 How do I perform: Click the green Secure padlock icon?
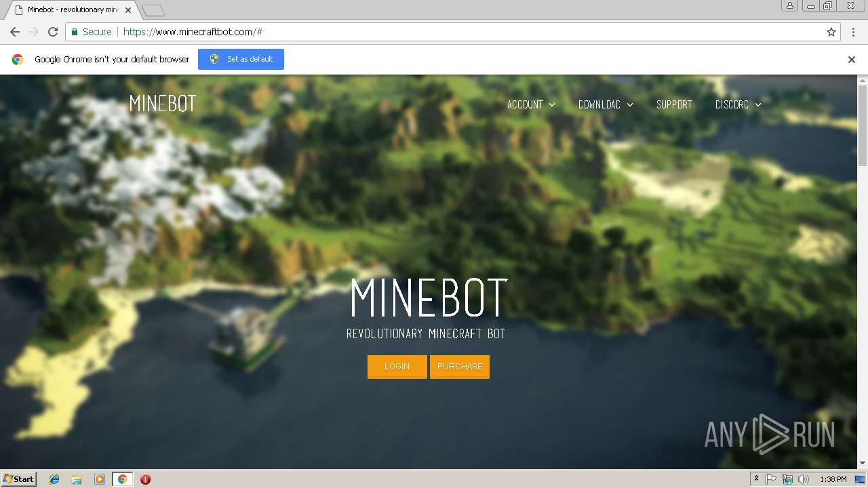coord(75,32)
